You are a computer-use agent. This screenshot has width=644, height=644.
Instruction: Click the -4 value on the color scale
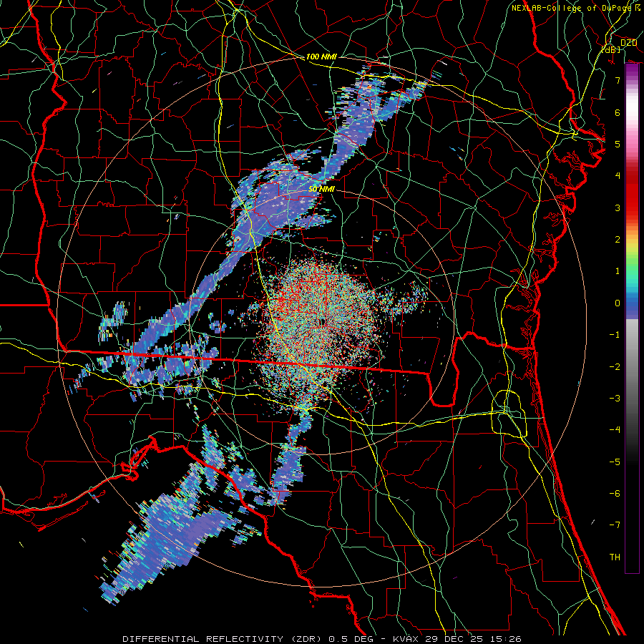point(615,430)
